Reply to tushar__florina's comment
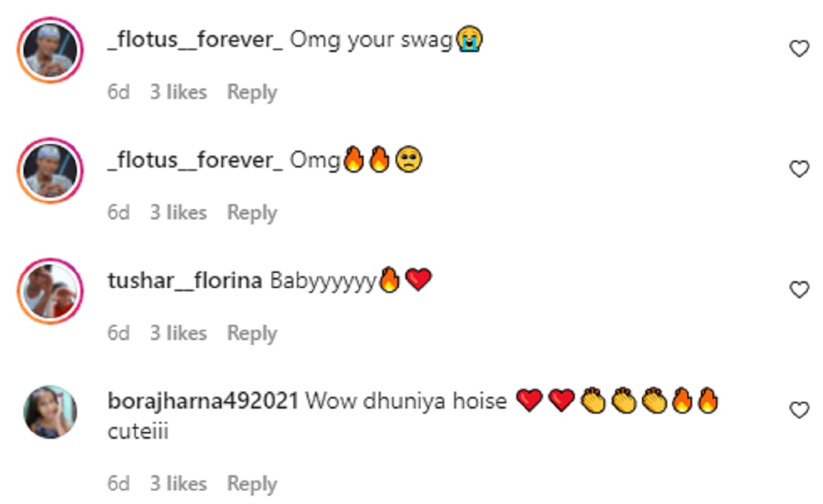 click(x=252, y=333)
